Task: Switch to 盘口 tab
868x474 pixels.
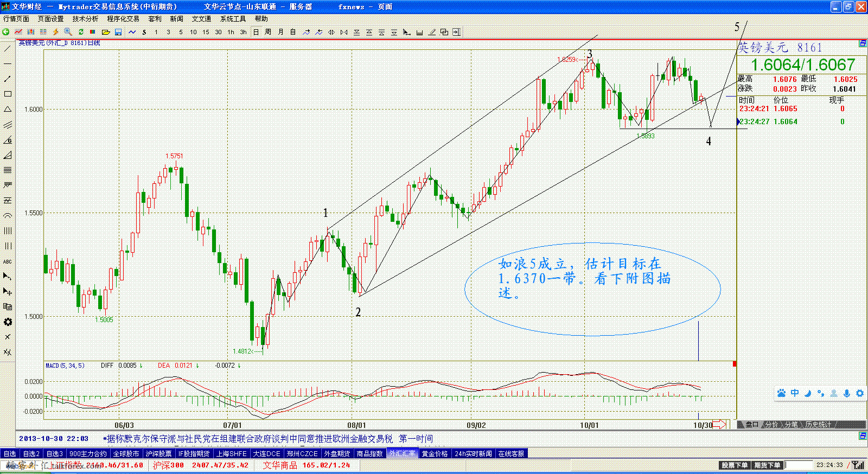Action: [751, 424]
